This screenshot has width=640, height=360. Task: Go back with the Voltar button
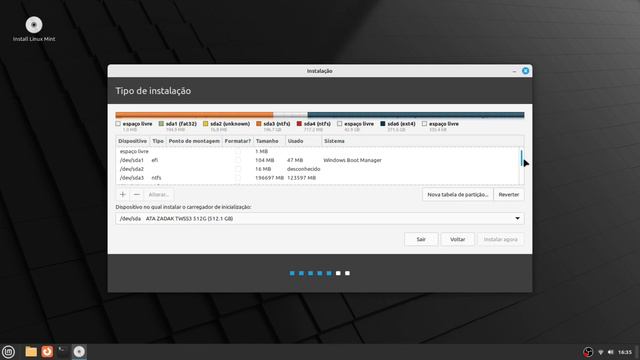[x=458, y=239]
